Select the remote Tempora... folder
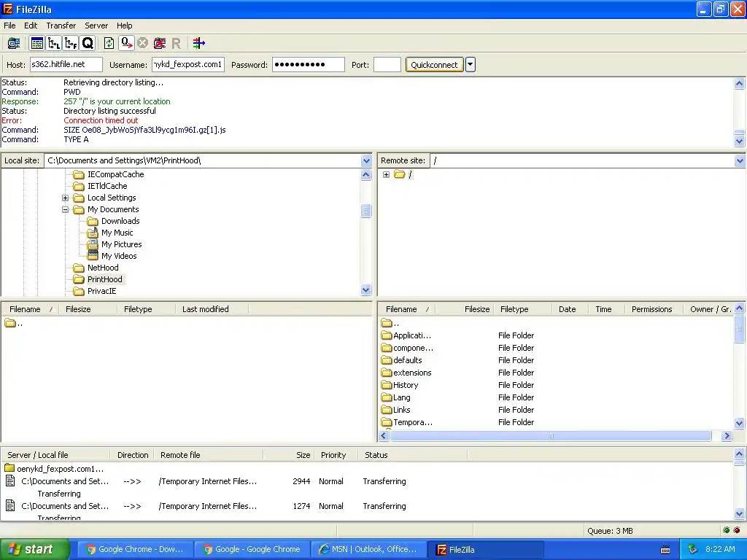 coord(413,422)
